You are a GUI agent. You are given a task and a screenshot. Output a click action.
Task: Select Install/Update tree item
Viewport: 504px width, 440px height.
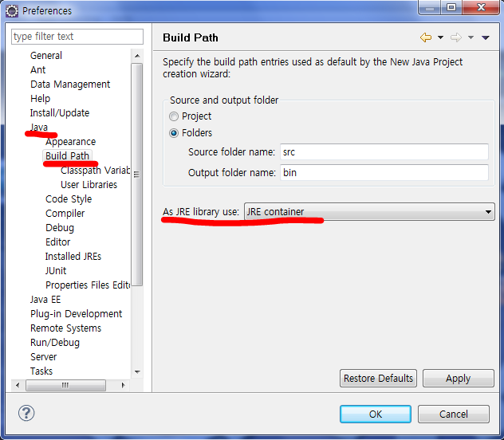60,113
